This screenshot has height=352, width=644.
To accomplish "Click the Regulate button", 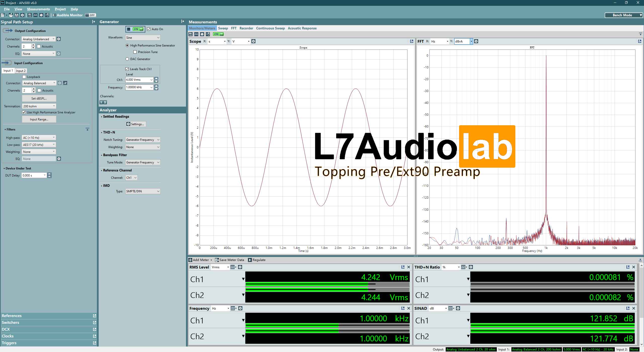I will [257, 260].
